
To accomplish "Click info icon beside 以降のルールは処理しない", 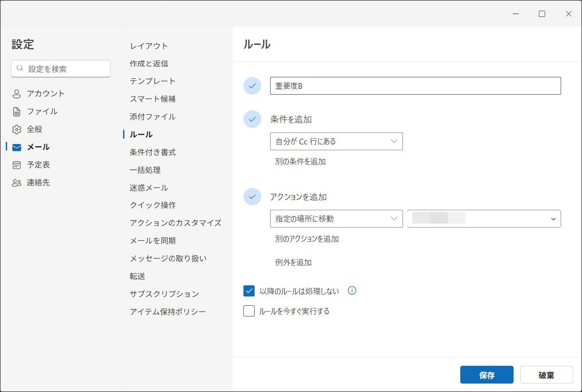I will coord(352,291).
